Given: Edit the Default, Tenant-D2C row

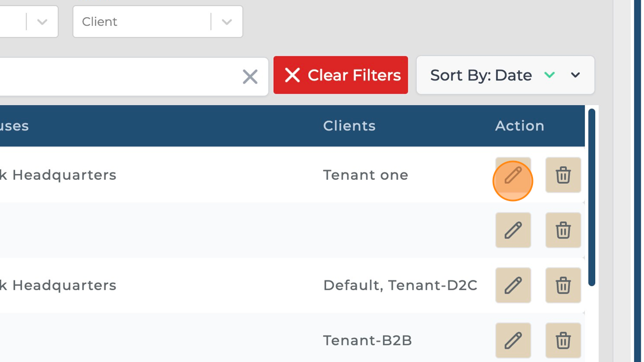Looking at the screenshot, I should point(513,286).
